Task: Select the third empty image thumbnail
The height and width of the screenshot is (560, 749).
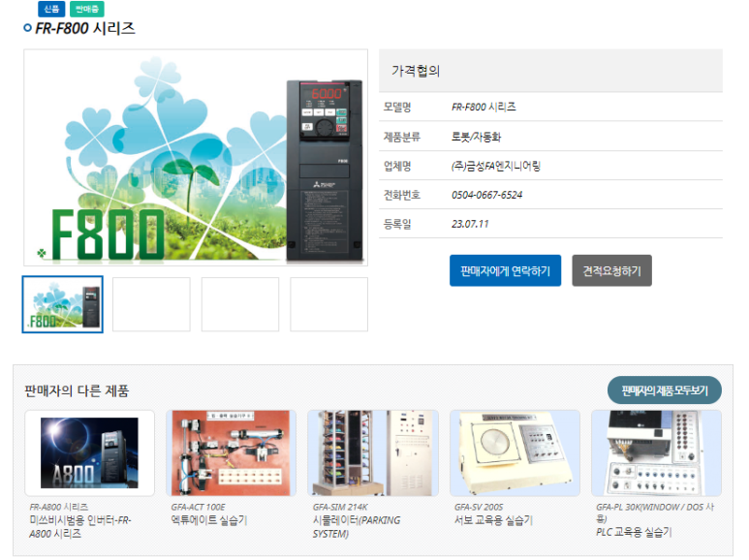Action: [240, 304]
